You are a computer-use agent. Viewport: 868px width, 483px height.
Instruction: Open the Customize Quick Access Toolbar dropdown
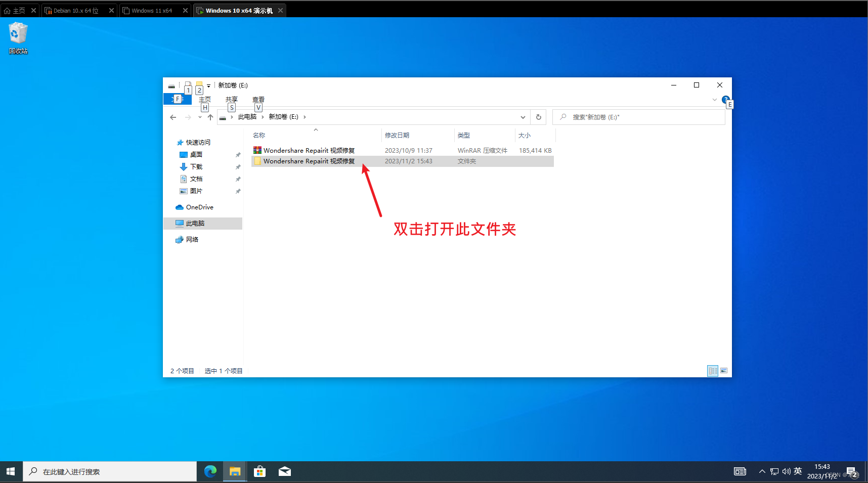pyautogui.click(x=208, y=86)
